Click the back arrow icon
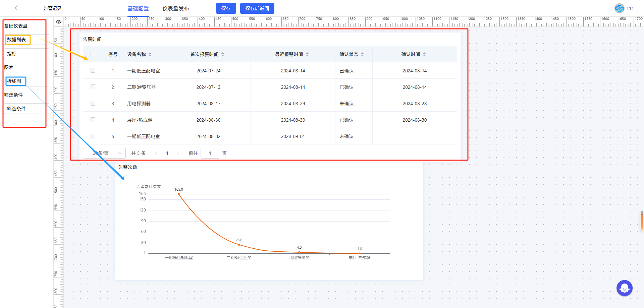Viewport: 644px width, 308px height. 16,8
